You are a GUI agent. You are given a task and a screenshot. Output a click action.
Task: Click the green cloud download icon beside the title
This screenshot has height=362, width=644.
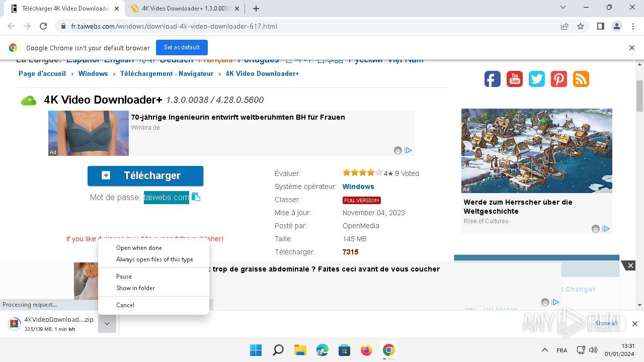[29, 101]
